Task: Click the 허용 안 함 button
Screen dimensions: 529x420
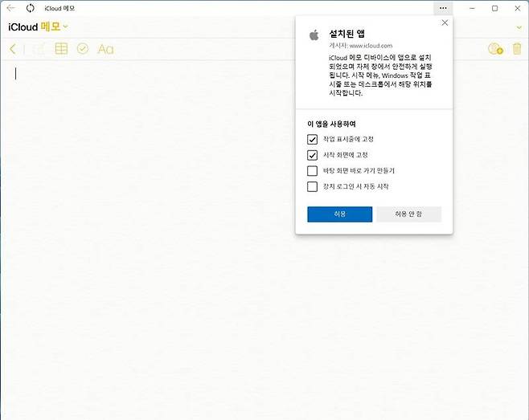Action: point(409,214)
